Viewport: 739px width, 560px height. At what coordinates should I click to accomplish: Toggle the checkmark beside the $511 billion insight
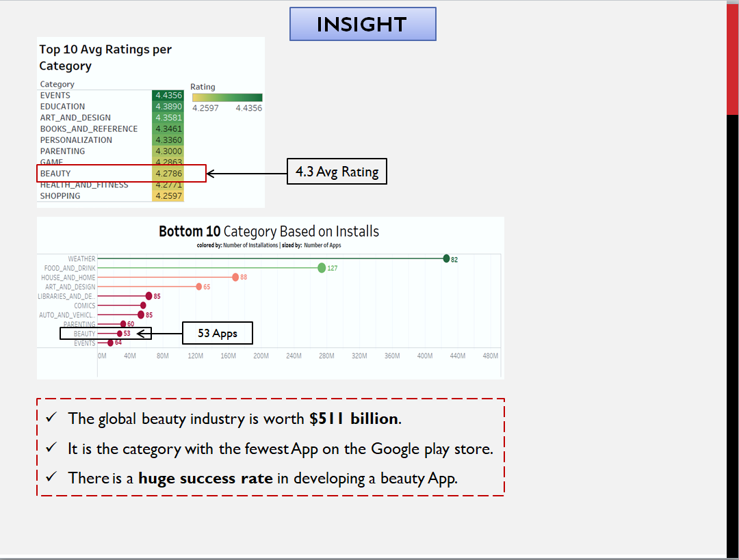pyautogui.click(x=50, y=417)
